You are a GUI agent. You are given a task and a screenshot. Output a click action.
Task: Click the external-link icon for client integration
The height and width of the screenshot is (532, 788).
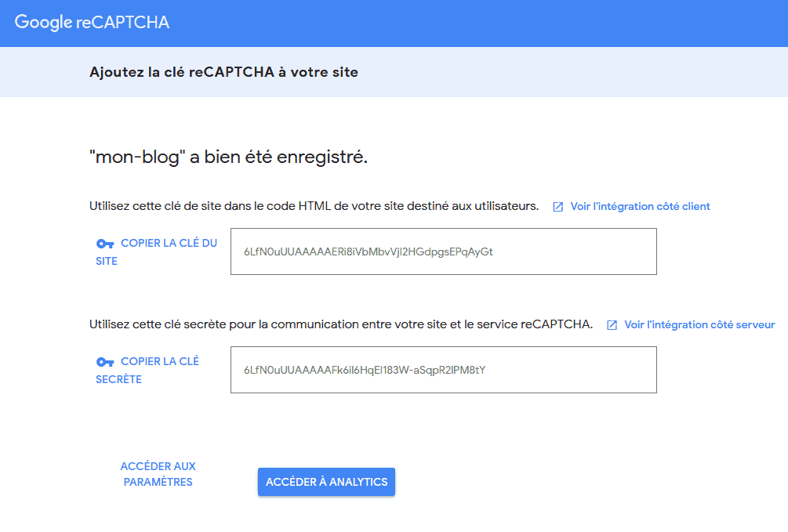click(x=557, y=207)
